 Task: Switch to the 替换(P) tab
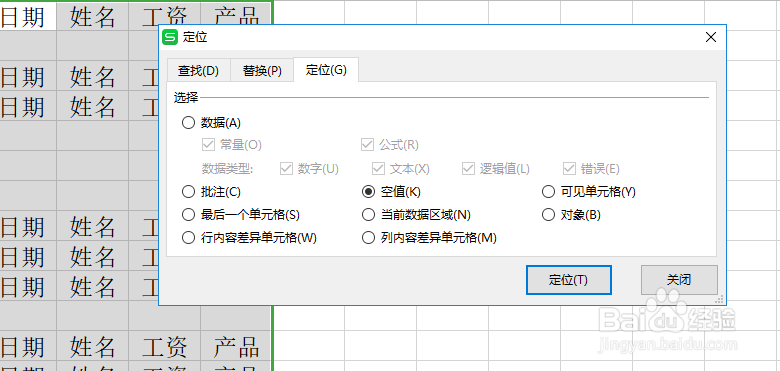coord(262,71)
